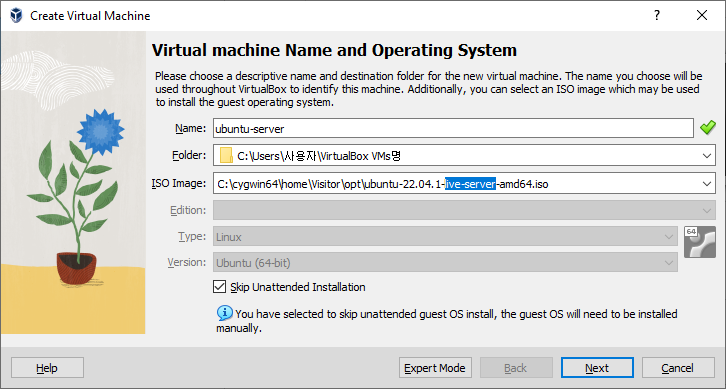
Task: Expand the ISO Image dropdown arrow
Action: (x=707, y=184)
